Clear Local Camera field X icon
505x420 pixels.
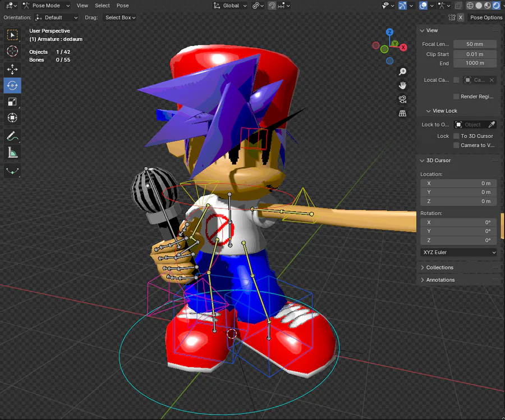(492, 80)
